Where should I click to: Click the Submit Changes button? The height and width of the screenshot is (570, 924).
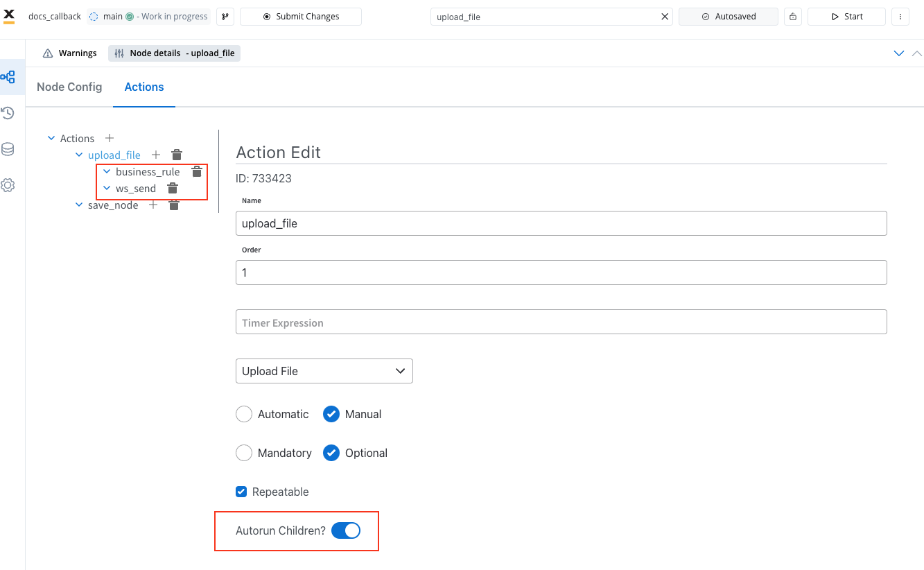coord(301,17)
